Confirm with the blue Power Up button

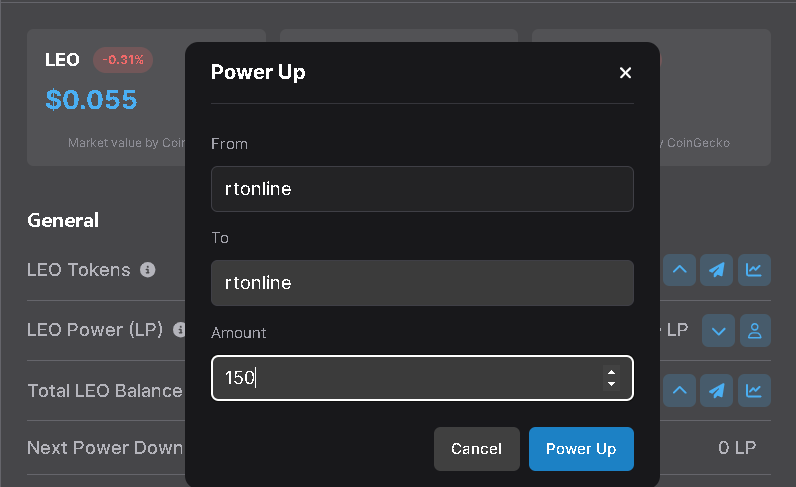click(x=581, y=449)
